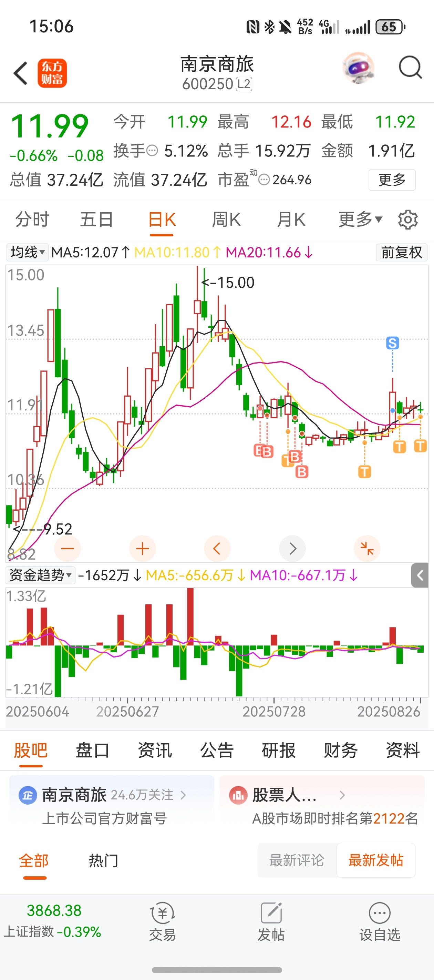Viewport: 434px width, 980px height.
Task: Select the 热门 posts filter
Action: [x=103, y=860]
